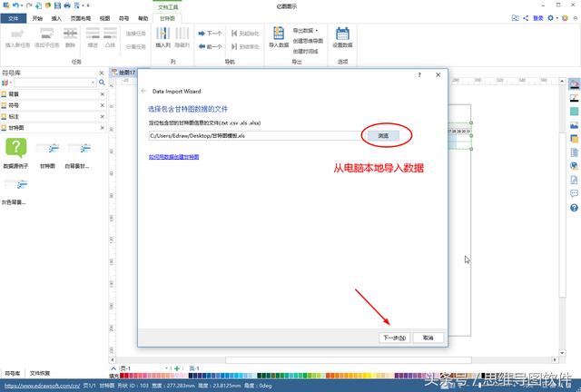Close the Data Import Wizard dialog
The height and width of the screenshot is (392, 581).
[438, 74]
